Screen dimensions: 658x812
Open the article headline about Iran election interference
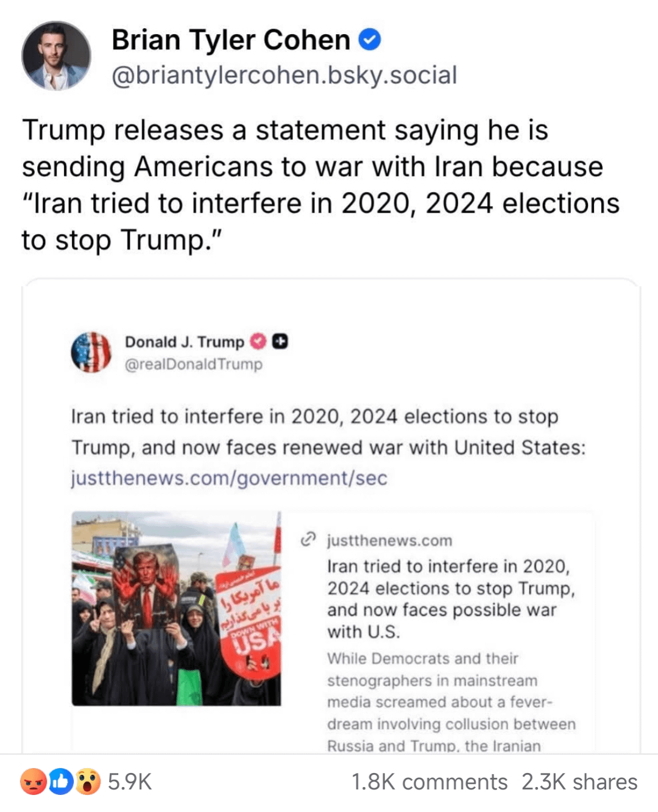click(450, 599)
